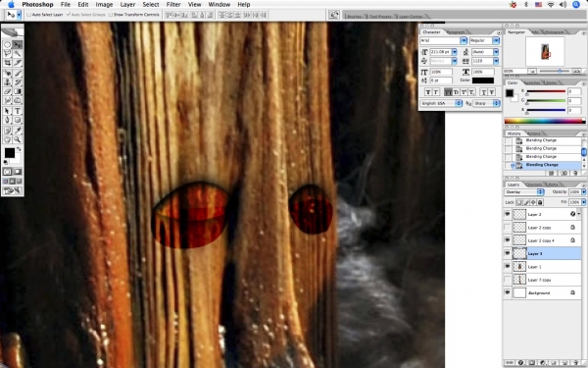The height and width of the screenshot is (368, 588).
Task: Click delete layer trash button
Action: 575,363
